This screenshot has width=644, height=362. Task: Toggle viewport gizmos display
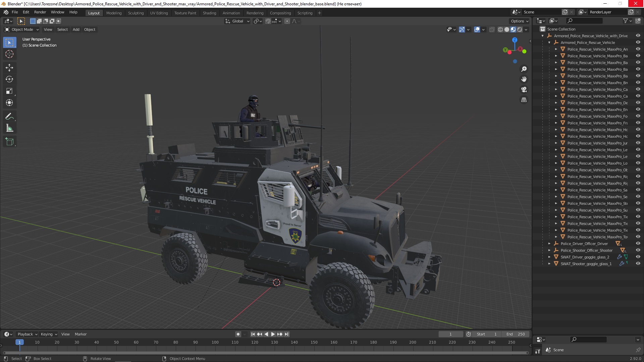pos(462,29)
